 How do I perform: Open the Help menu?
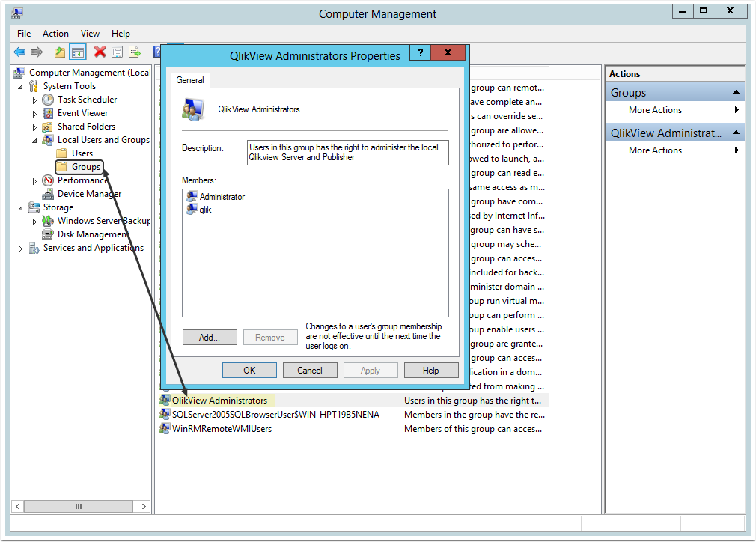pos(121,33)
